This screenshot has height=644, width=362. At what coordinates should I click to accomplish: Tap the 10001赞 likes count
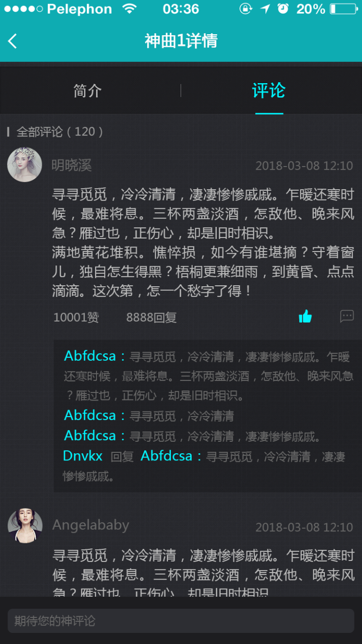(x=76, y=317)
